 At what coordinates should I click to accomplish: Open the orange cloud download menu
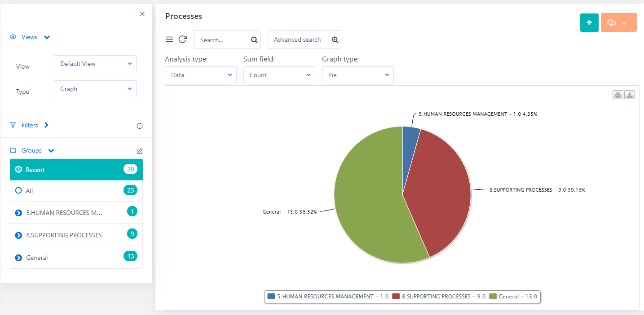click(619, 22)
